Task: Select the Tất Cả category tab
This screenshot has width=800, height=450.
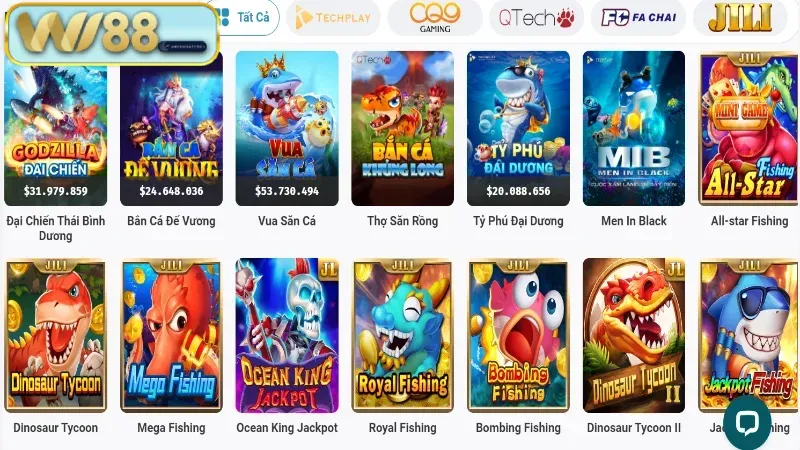Action: tap(244, 17)
